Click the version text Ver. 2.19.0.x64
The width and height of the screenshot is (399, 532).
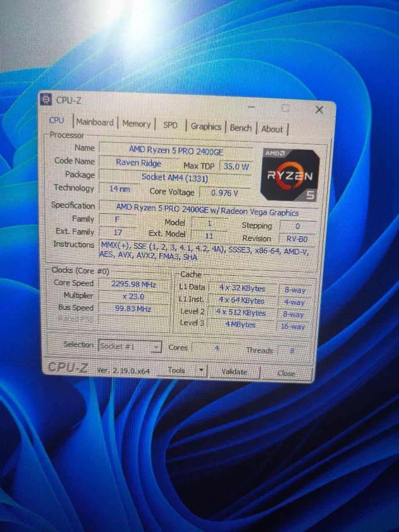(123, 370)
